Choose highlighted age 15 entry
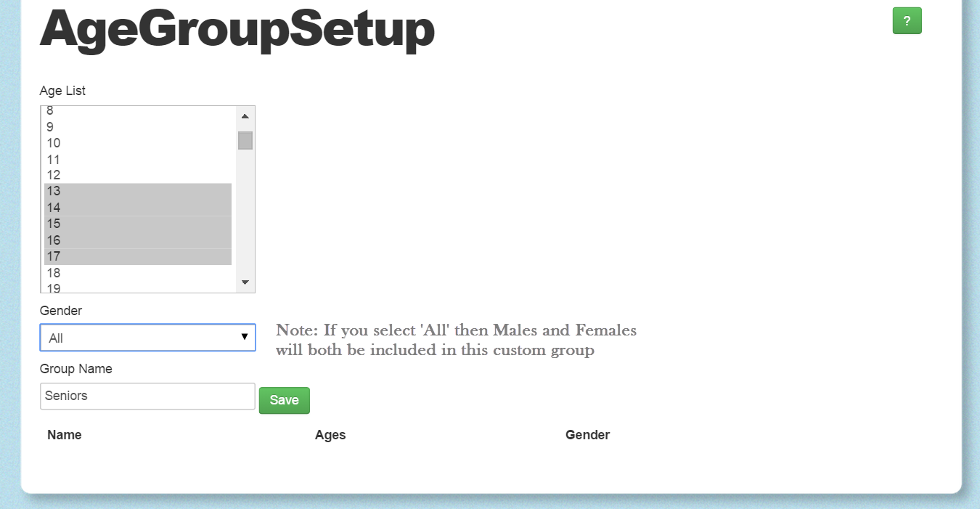 point(137,224)
